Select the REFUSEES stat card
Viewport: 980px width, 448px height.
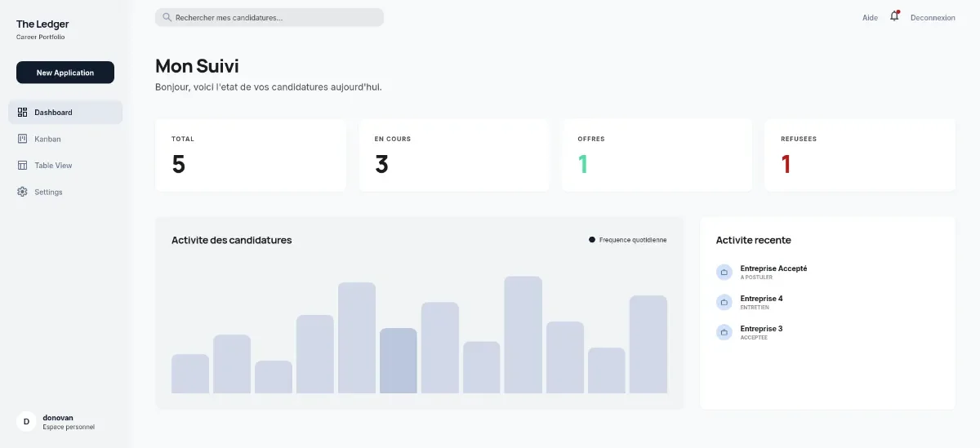point(860,156)
